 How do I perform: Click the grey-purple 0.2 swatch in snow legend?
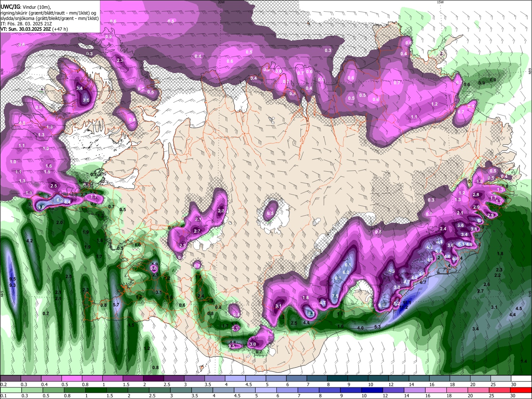[x=10, y=379]
